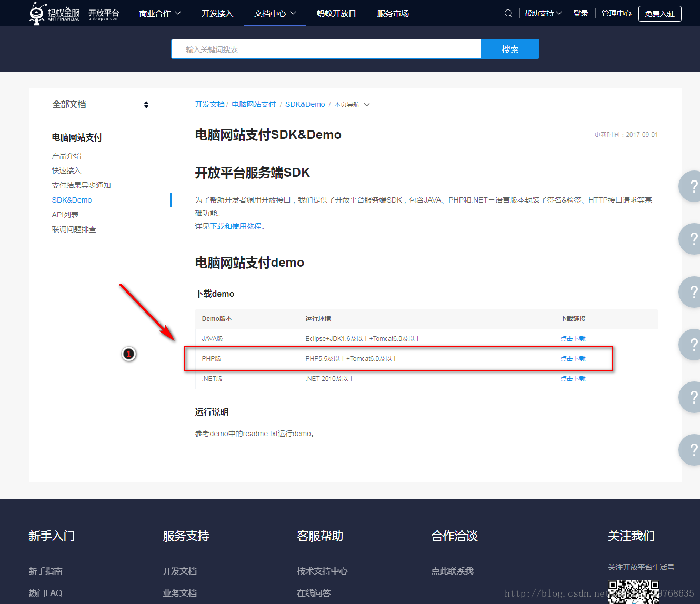Select SDK&Demo in the sidebar
The image size is (700, 604).
pyautogui.click(x=72, y=200)
